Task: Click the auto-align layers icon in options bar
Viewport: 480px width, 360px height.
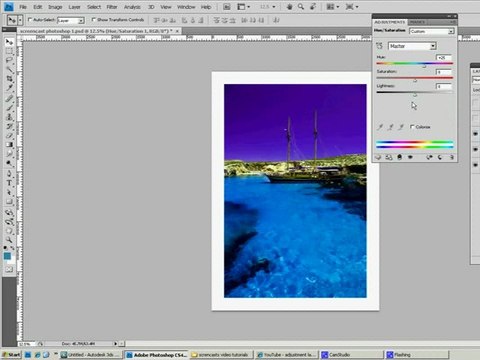Action: point(276,20)
